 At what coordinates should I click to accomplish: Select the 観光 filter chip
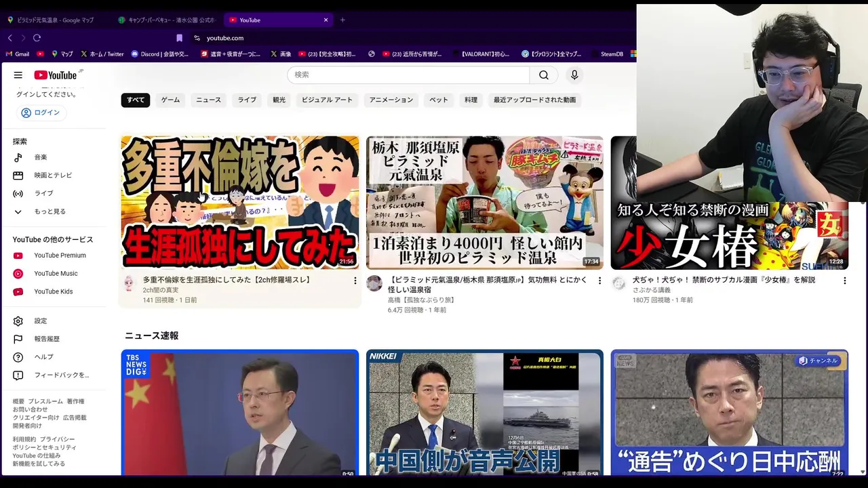[279, 100]
